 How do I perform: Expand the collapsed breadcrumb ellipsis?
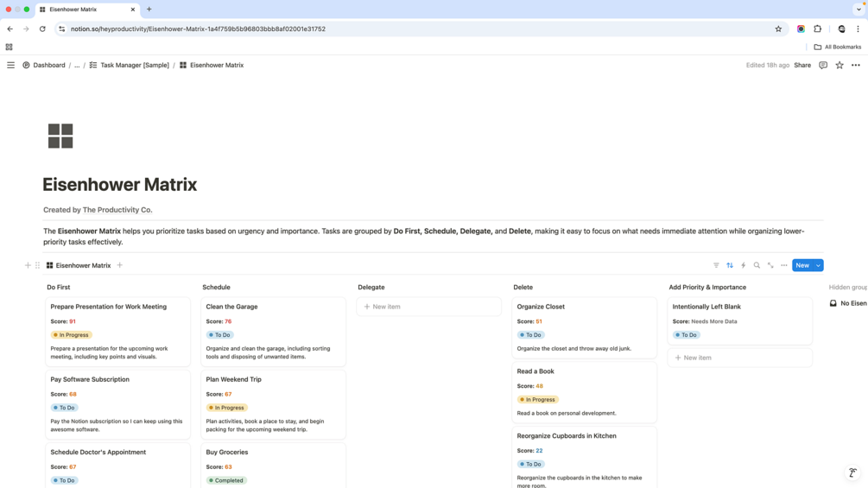click(77, 65)
